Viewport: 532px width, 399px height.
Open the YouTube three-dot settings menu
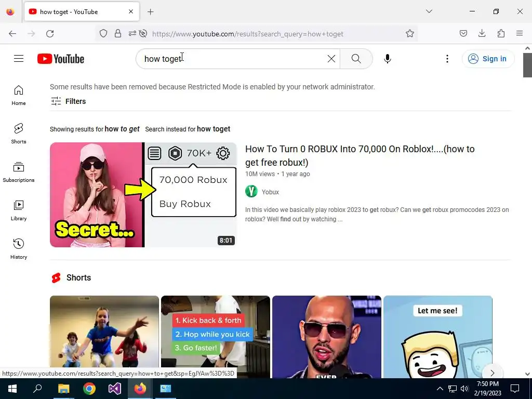[447, 59]
